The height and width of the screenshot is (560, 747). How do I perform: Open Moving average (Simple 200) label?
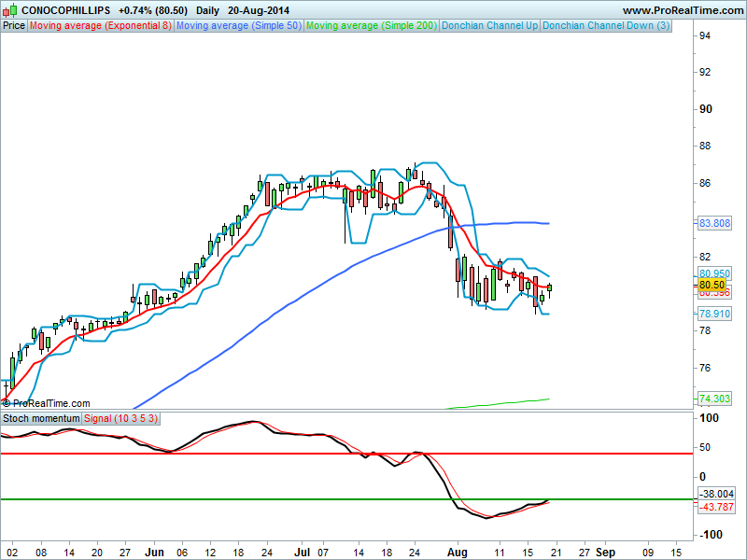(372, 26)
